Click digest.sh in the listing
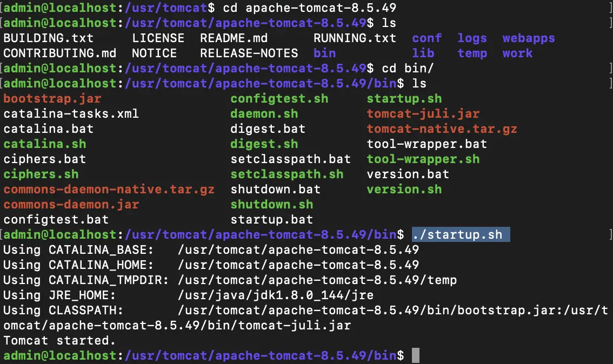 [264, 144]
